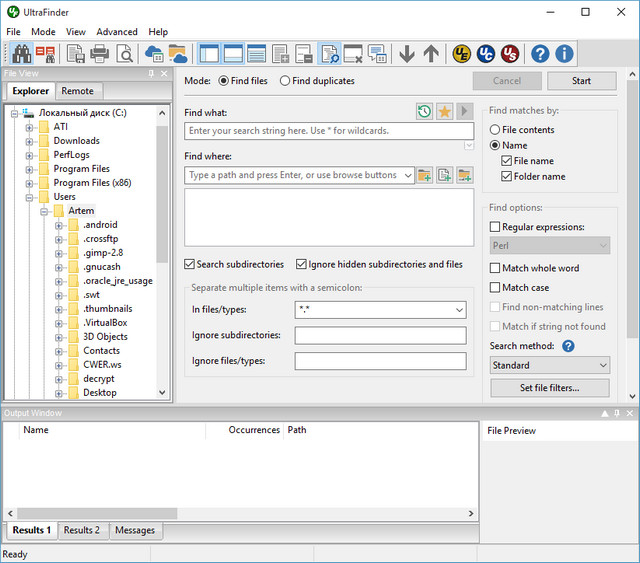Click the favorites star icon
Image resolution: width=640 pixels, height=563 pixels.
tap(444, 112)
